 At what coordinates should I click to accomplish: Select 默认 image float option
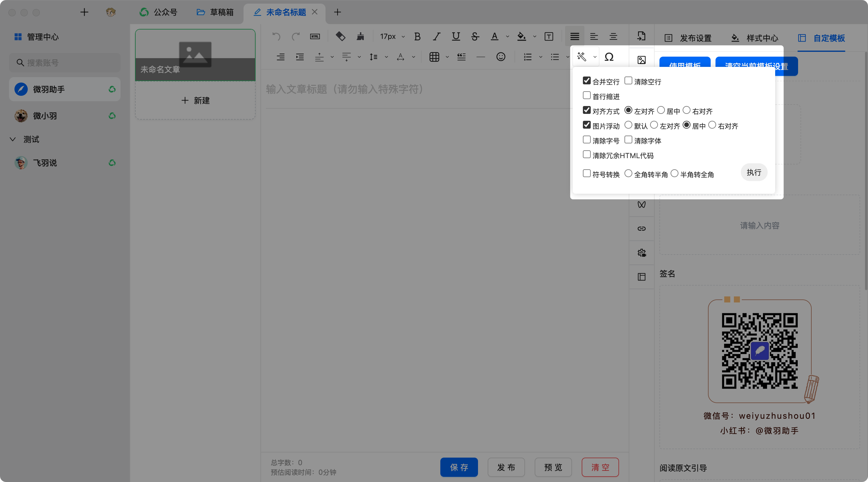(628, 125)
